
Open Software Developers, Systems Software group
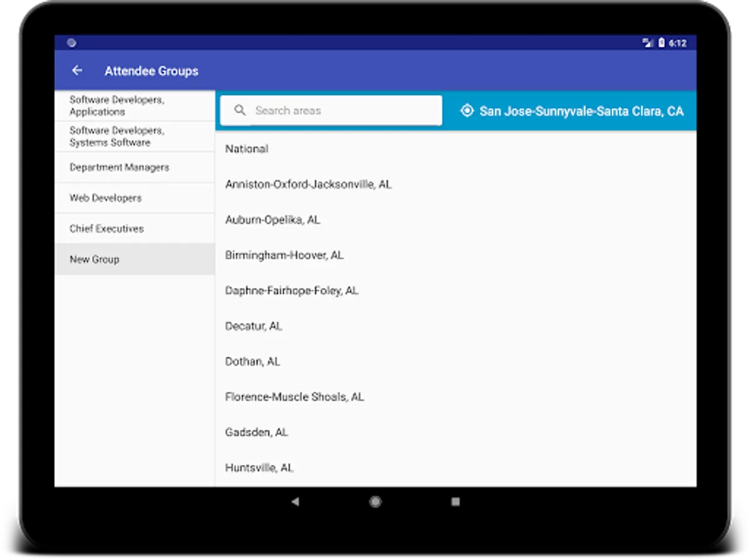(134, 136)
